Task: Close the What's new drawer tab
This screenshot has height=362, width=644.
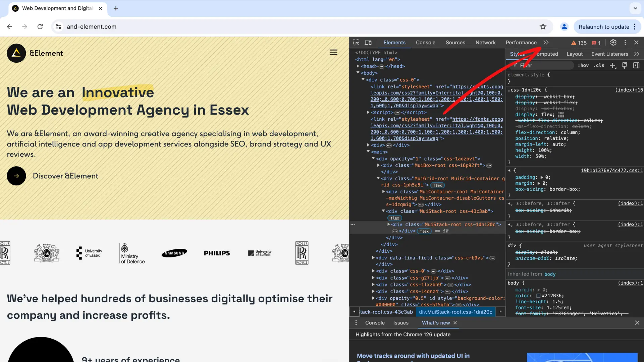Action: tap(455, 323)
